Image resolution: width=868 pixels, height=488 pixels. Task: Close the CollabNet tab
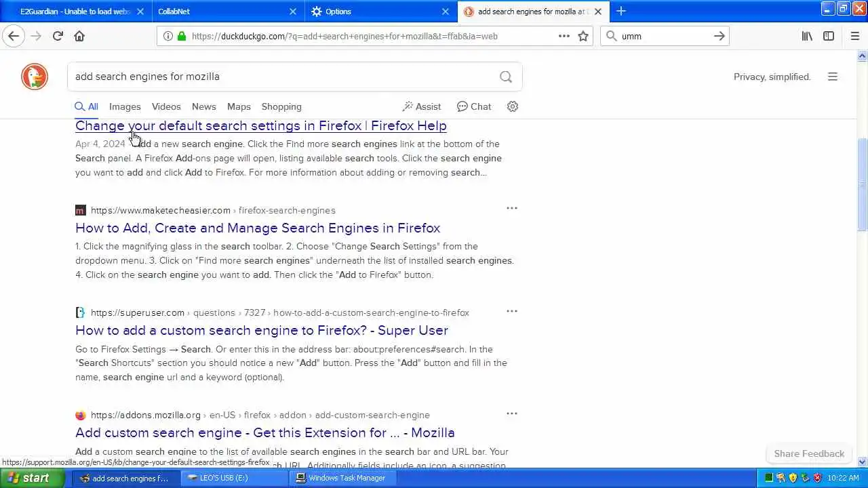coord(293,12)
